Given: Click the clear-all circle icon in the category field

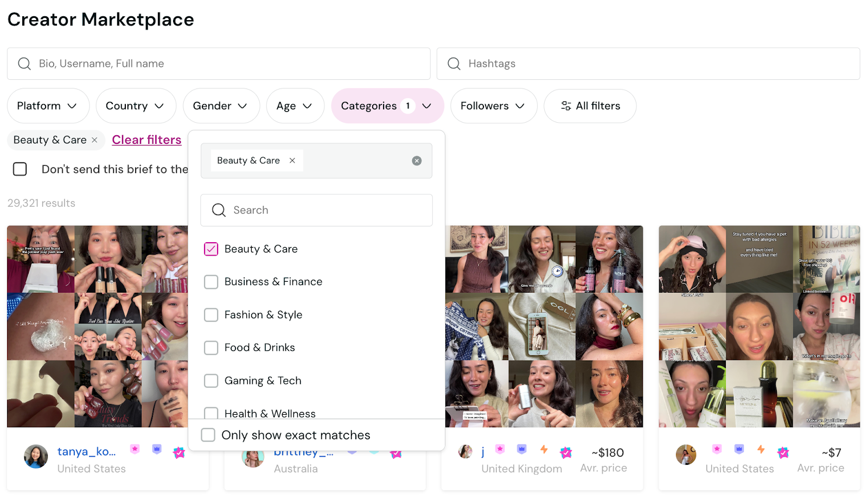Looking at the screenshot, I should click(x=417, y=160).
